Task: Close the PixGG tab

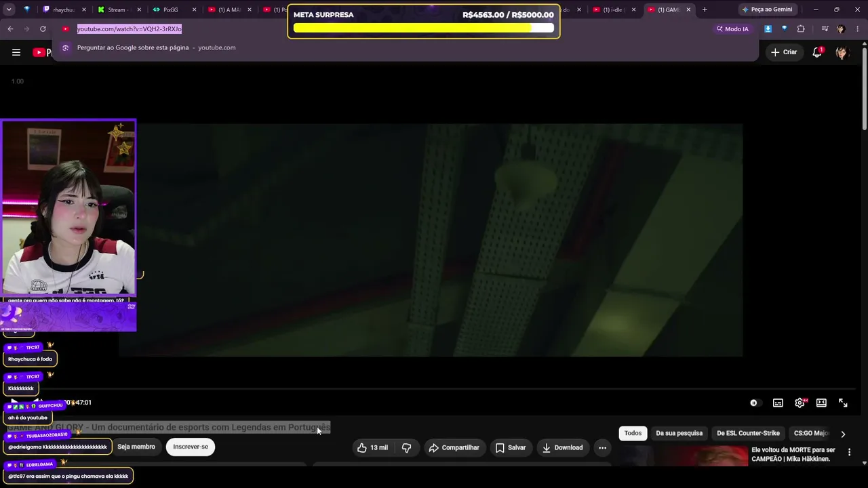Action: (x=194, y=9)
